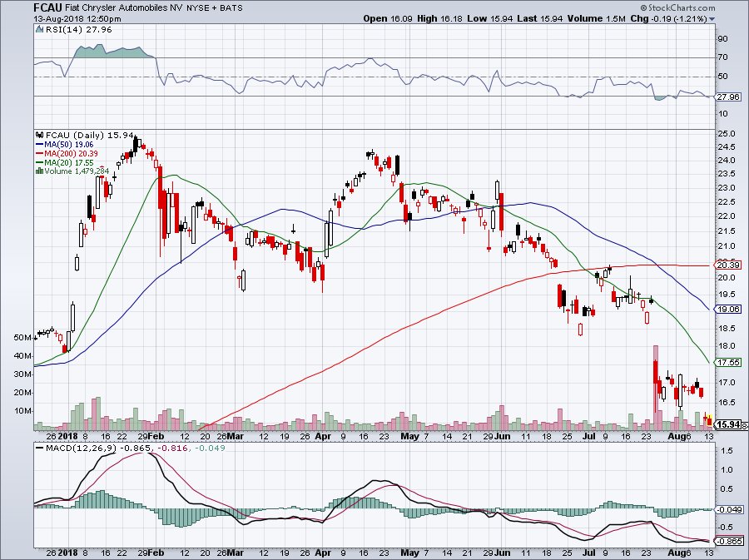The height and width of the screenshot is (560, 749).
Task: Click the green 17.55 price tag on axis
Action: pos(729,363)
